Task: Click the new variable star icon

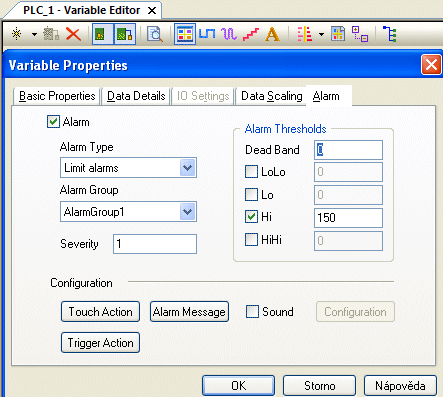Action: [16, 34]
